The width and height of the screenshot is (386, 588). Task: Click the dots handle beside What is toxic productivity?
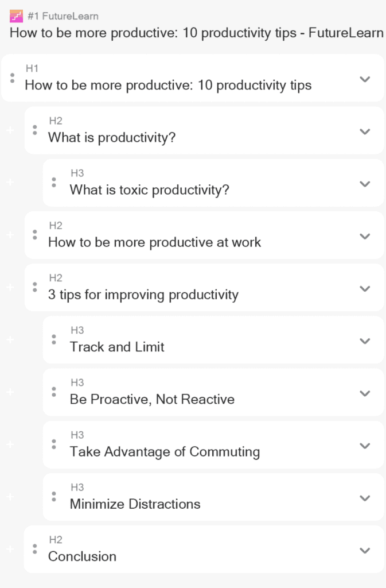coord(54,183)
